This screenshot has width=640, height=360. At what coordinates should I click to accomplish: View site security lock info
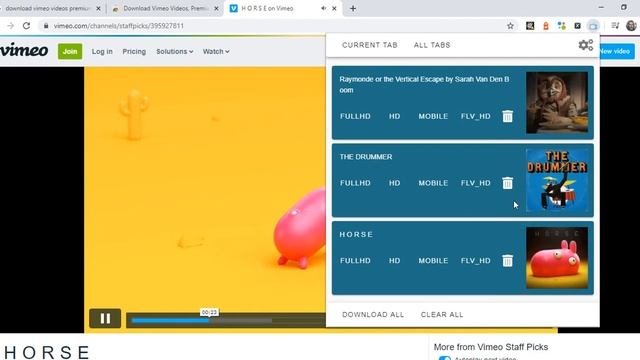click(x=46, y=26)
